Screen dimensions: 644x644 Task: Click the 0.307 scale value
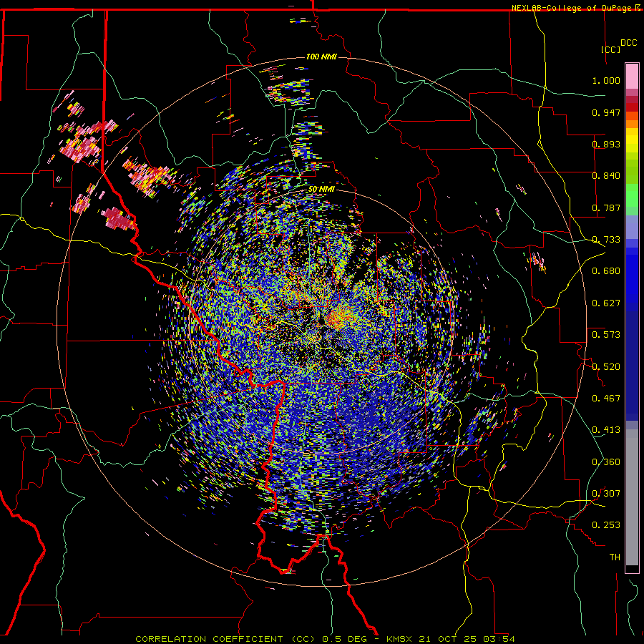[606, 494]
